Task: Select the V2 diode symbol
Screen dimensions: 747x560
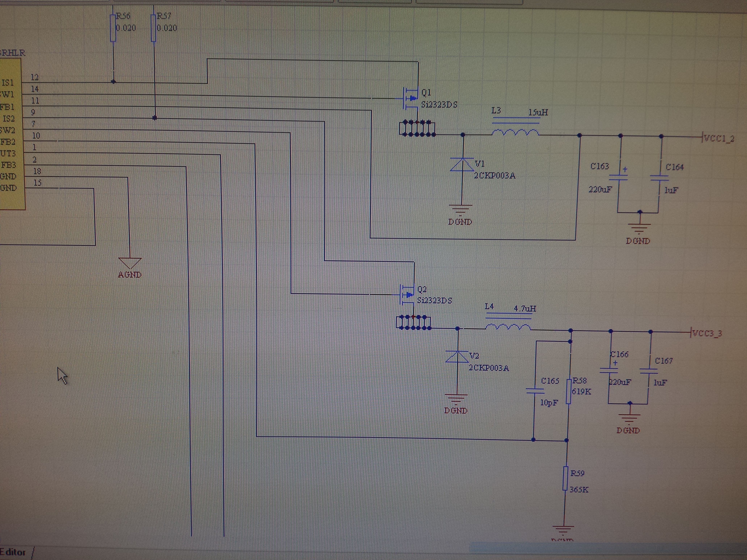Action: pyautogui.click(x=457, y=357)
